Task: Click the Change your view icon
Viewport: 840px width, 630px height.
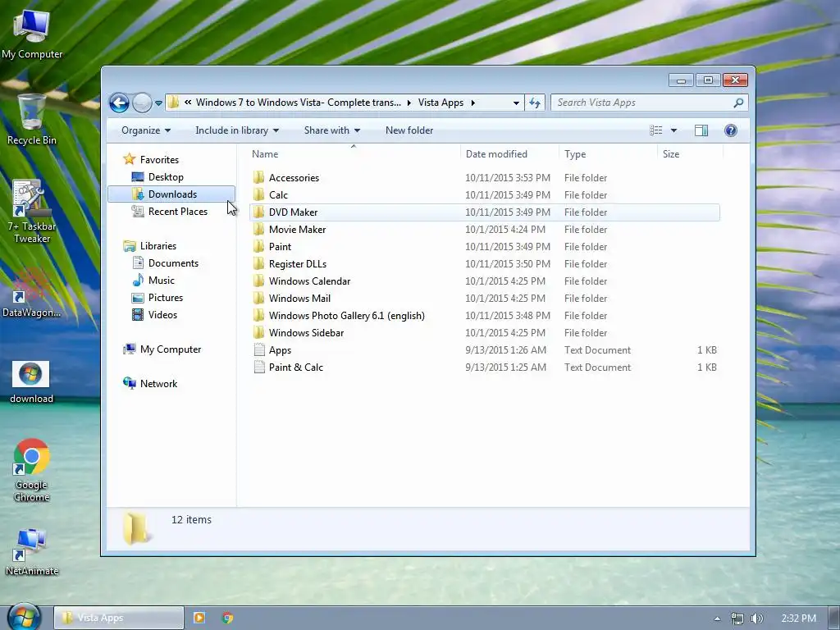Action: 655,130
